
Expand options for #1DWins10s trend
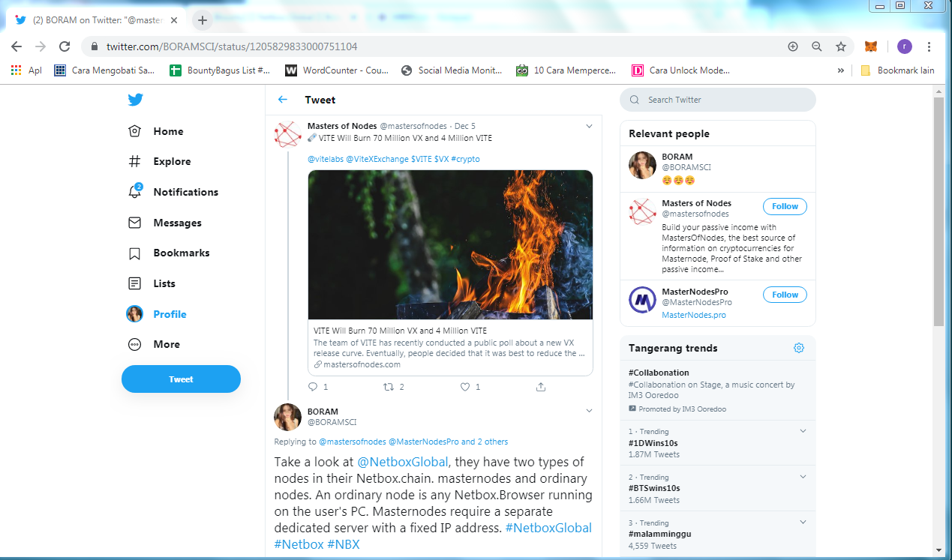(x=803, y=431)
